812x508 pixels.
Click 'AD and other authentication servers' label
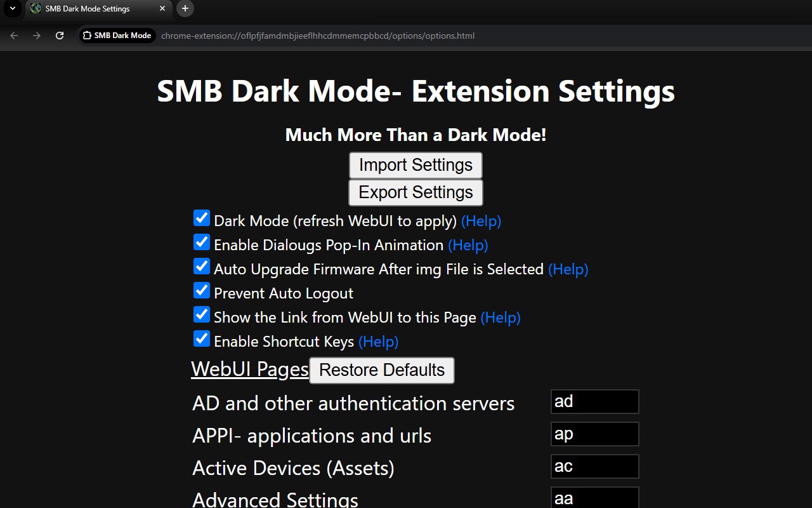[353, 404]
